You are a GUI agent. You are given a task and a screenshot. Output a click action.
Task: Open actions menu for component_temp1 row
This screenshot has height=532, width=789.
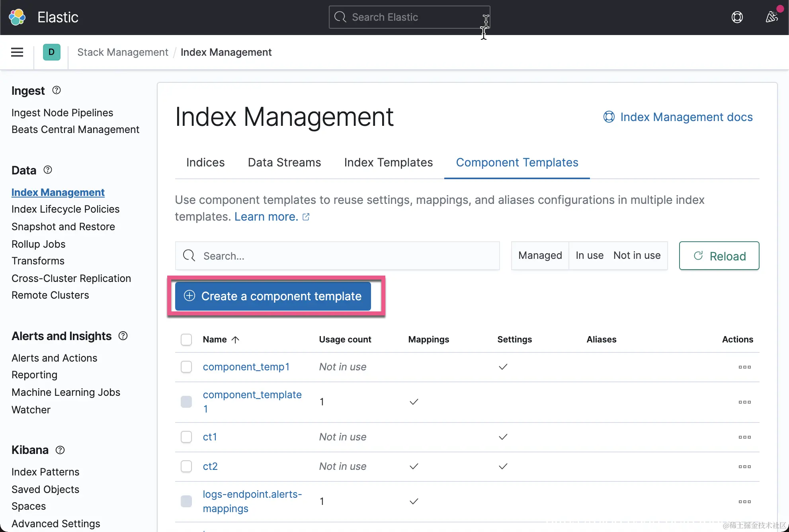coord(744,367)
